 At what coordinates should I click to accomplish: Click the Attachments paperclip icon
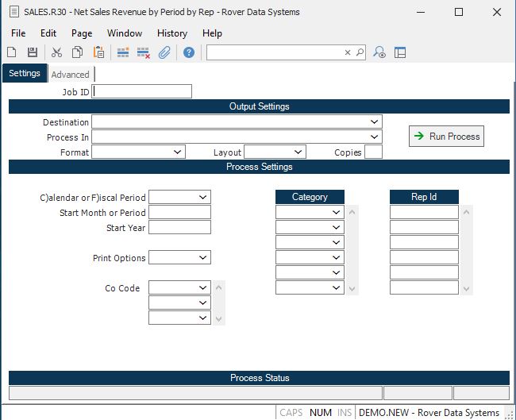(x=164, y=52)
